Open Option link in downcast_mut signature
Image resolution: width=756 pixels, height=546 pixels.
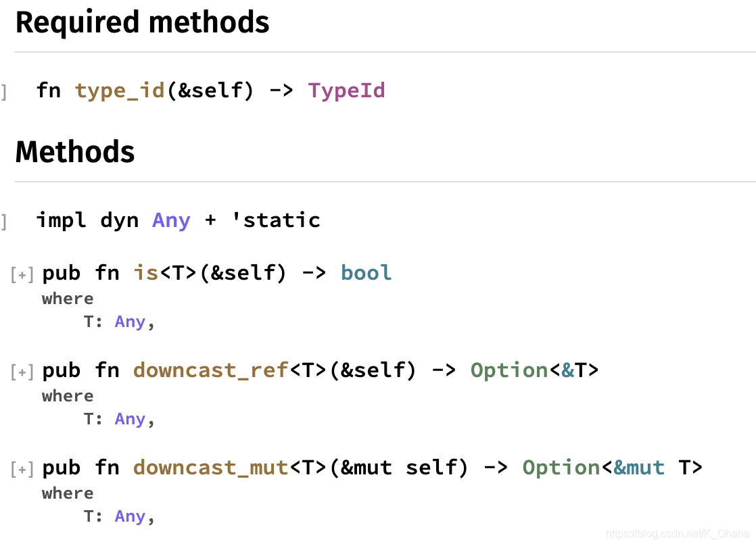pos(561,468)
